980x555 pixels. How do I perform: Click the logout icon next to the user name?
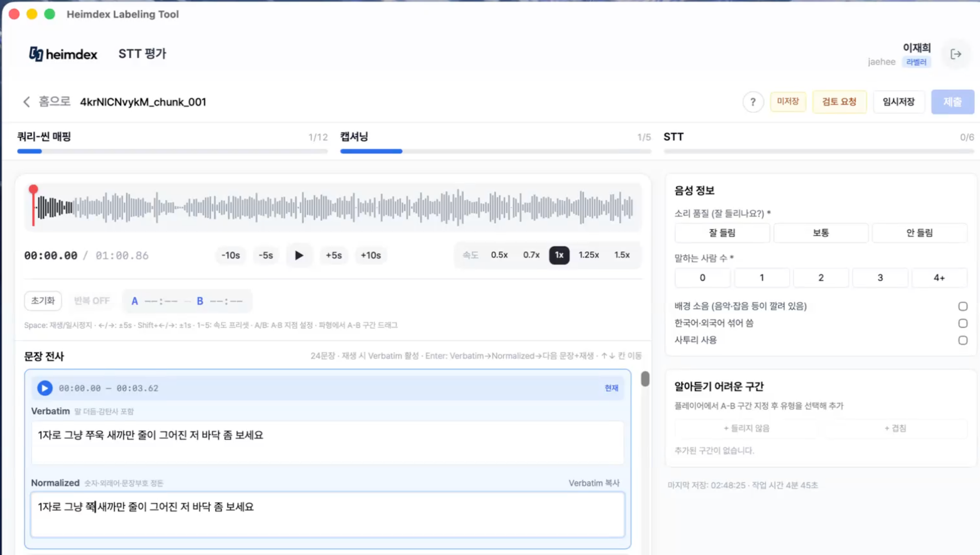[955, 54]
